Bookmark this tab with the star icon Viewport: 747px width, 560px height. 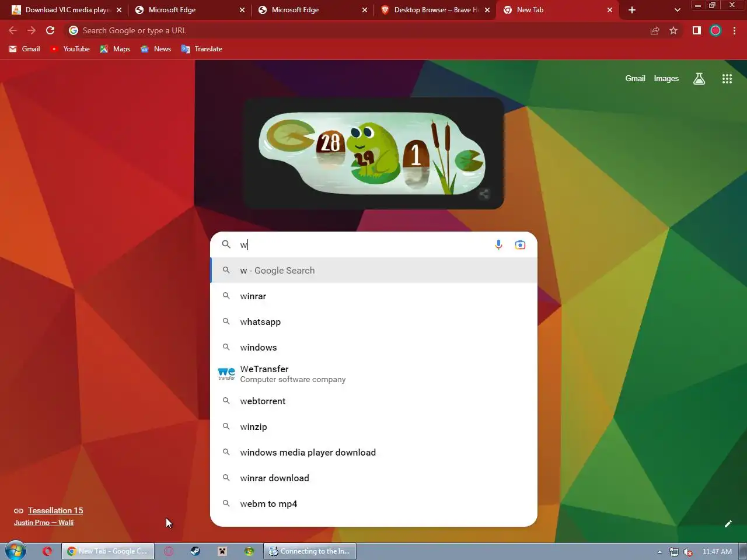pyautogui.click(x=673, y=30)
